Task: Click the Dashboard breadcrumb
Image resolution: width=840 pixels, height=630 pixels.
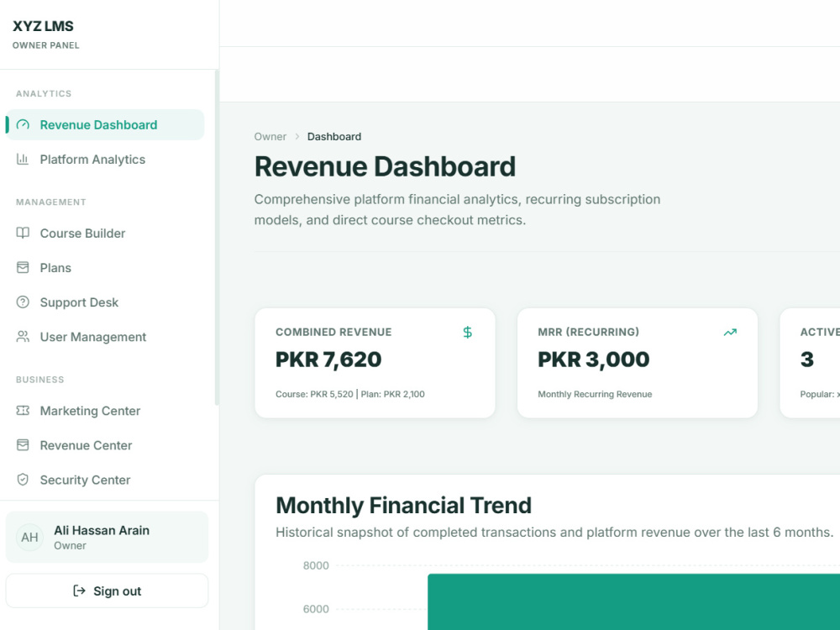Action: pyautogui.click(x=334, y=137)
